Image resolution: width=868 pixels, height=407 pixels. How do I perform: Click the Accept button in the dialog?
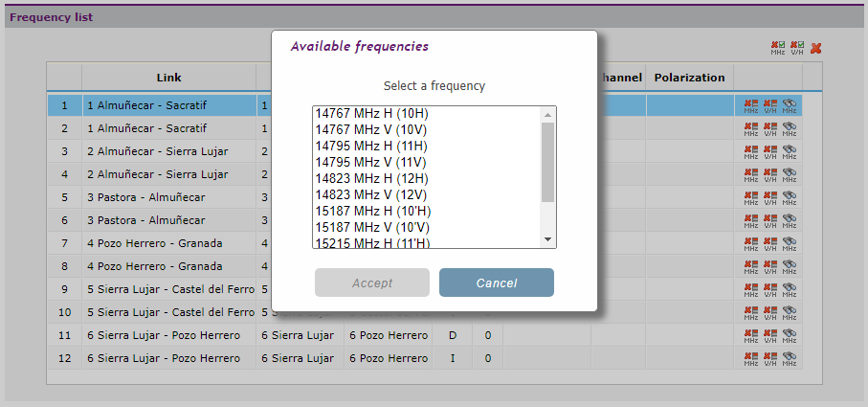pyautogui.click(x=372, y=283)
